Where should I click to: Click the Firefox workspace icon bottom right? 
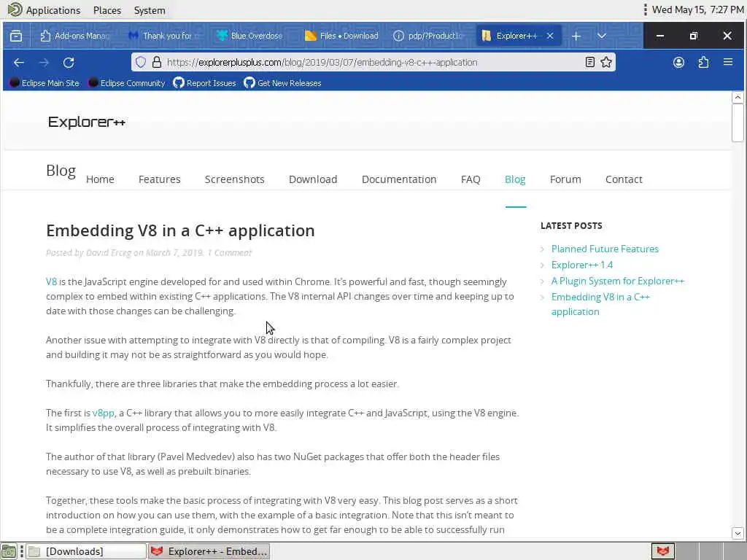click(662, 551)
